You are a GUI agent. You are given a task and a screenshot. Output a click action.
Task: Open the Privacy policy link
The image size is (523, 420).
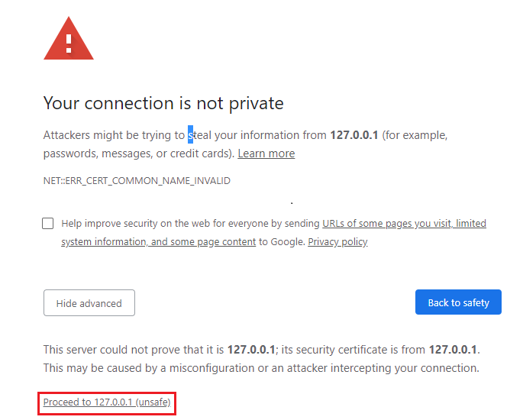pyautogui.click(x=337, y=241)
